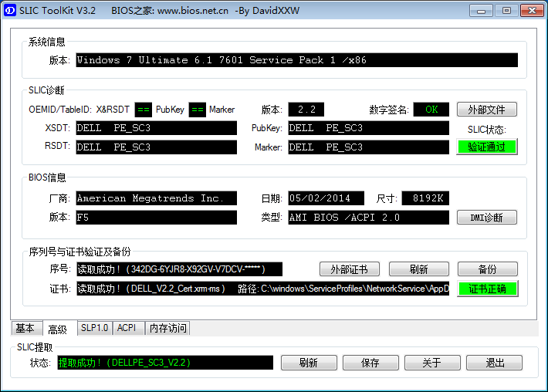Click the PubKey field showing DELL PE_SC3
Screen dimensions: 548x392
point(368,128)
